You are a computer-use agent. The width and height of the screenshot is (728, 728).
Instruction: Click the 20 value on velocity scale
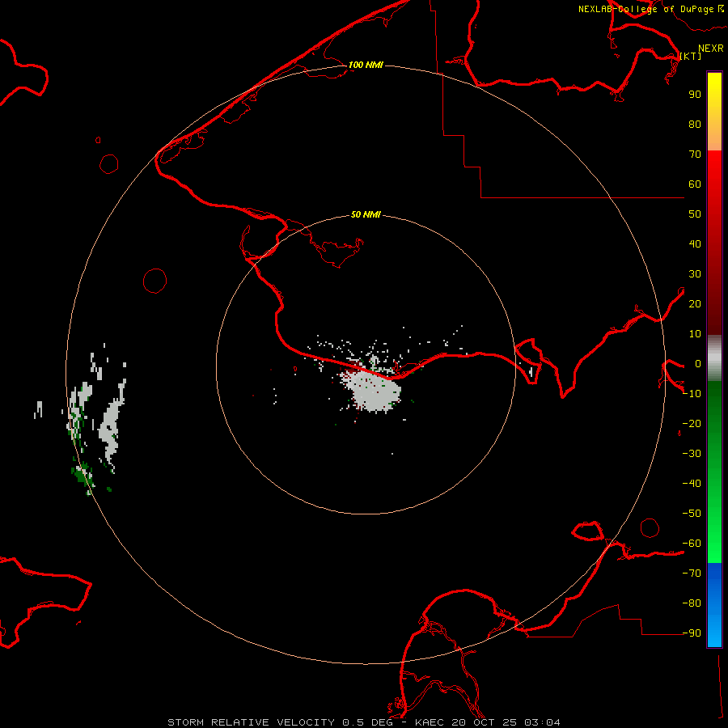695,304
